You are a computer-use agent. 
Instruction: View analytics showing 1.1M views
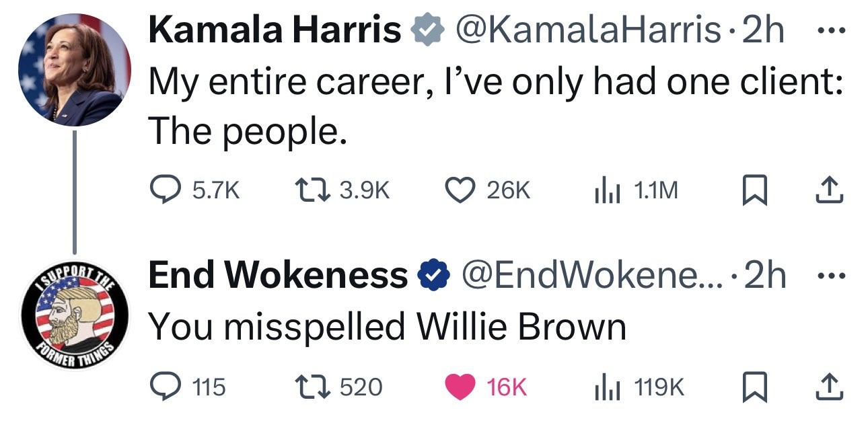click(635, 191)
